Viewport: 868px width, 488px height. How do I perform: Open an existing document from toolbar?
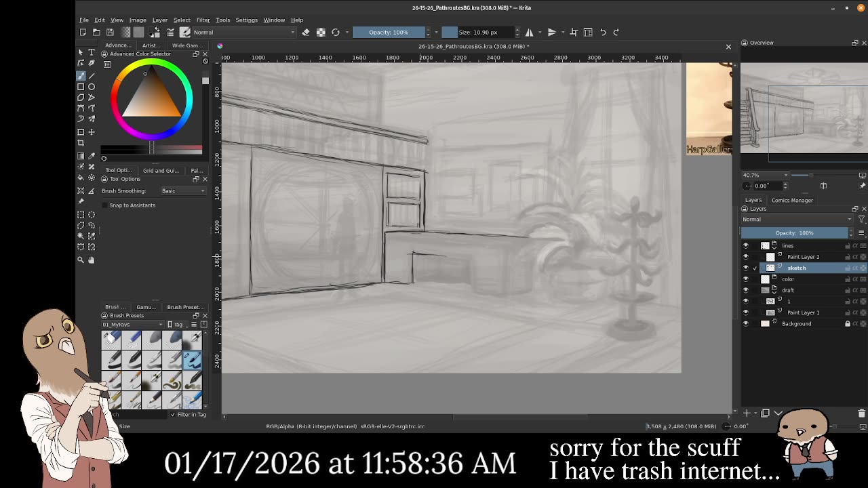(x=96, y=32)
